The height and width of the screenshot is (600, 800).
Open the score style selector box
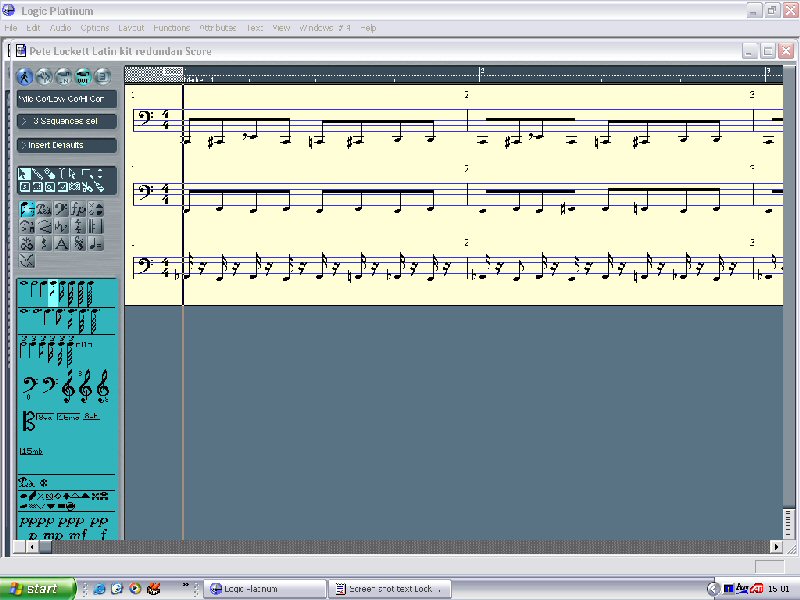pyautogui.click(x=66, y=99)
